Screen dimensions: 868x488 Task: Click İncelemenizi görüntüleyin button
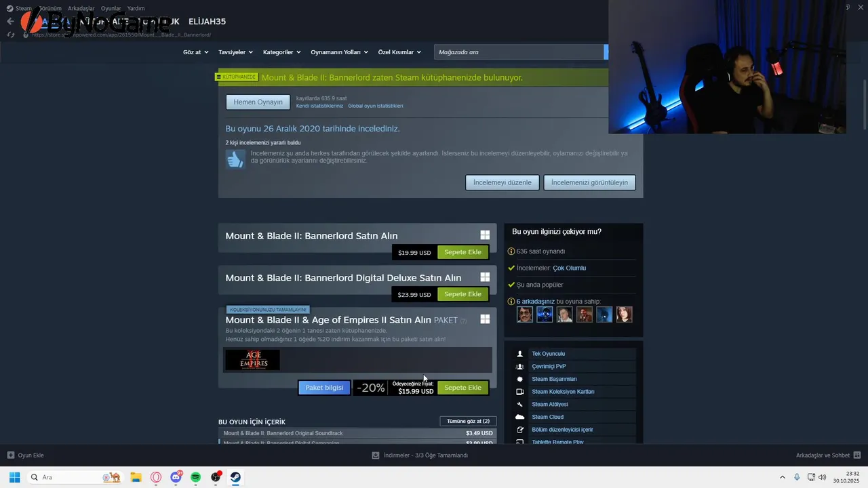point(589,182)
